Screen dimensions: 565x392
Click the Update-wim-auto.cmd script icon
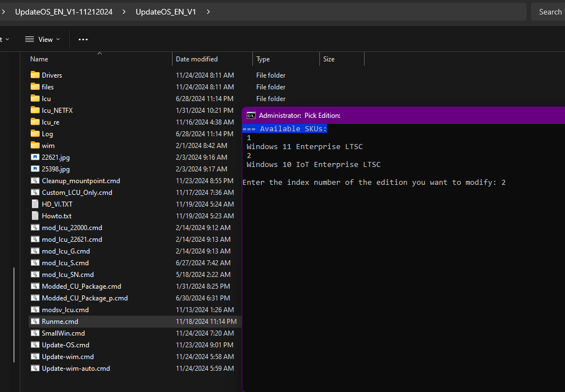(x=35, y=368)
